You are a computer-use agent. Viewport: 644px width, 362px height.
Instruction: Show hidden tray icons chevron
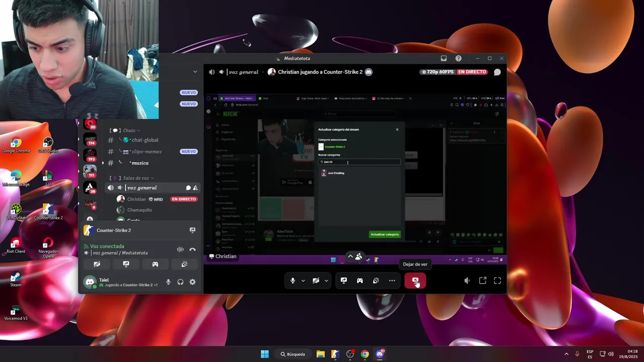pos(566,354)
